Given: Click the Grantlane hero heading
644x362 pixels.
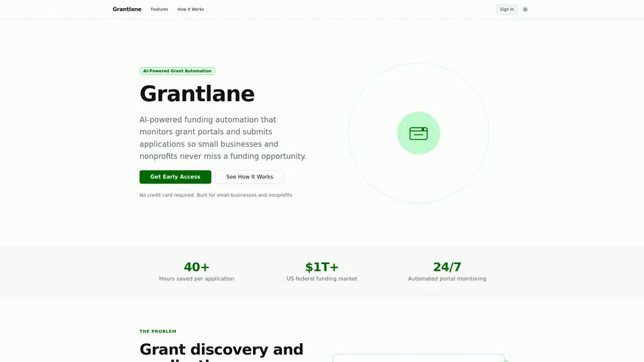Looking at the screenshot, I should [x=197, y=94].
